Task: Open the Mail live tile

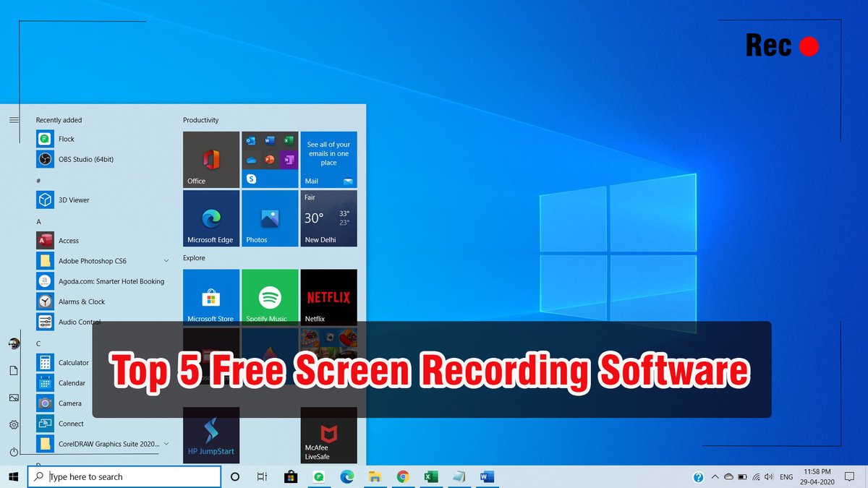Action: click(328, 160)
